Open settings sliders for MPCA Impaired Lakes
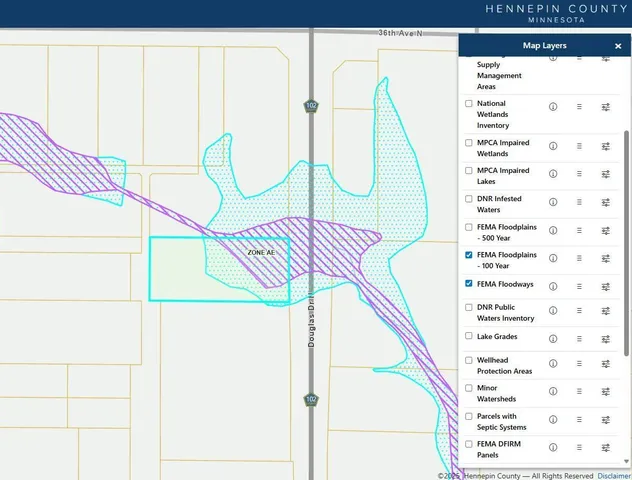The width and height of the screenshot is (632, 480). coord(606,171)
